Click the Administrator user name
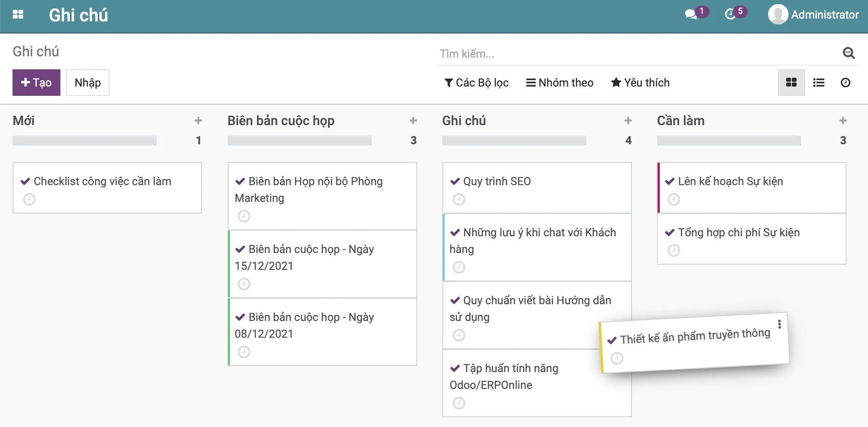Viewport: 868px width, 427px height. 825,15
